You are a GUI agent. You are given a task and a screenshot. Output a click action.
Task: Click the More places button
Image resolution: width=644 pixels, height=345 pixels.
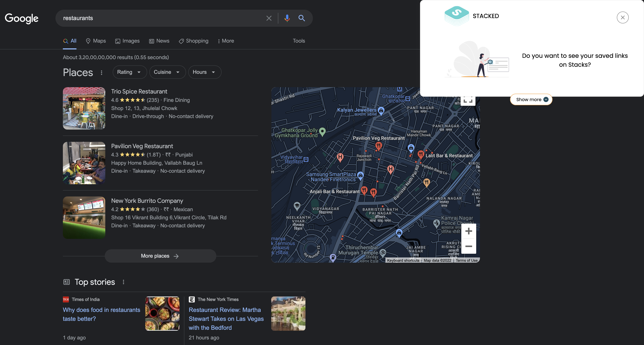[160, 256]
